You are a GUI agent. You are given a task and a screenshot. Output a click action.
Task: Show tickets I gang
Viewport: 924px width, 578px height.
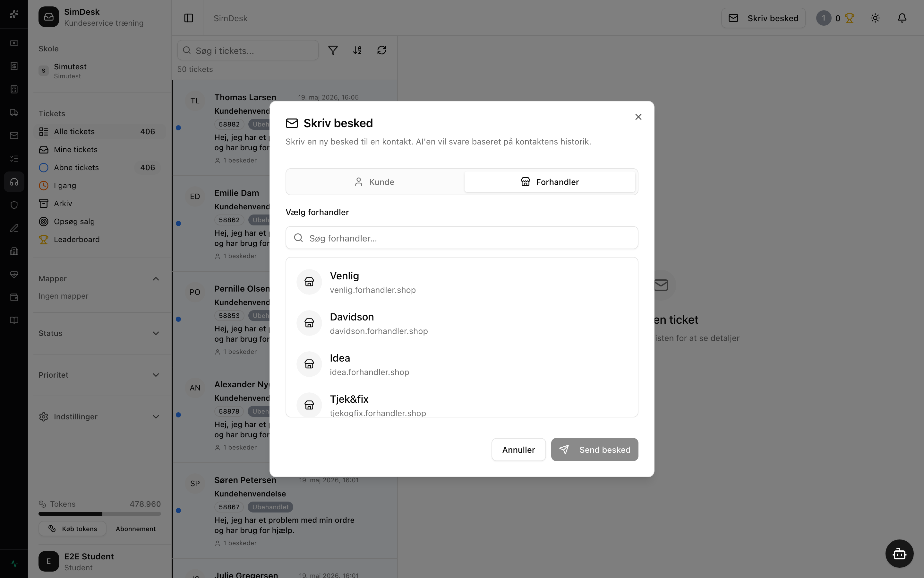(x=100, y=185)
